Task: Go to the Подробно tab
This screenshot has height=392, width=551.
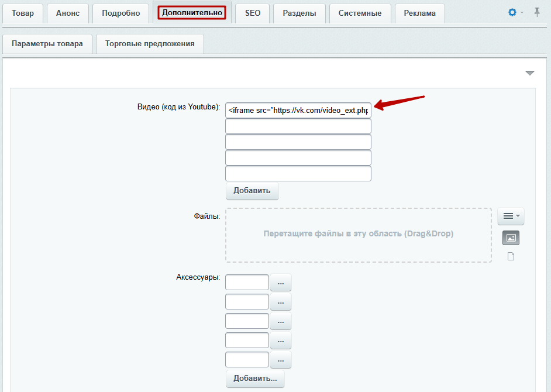Action: pos(121,13)
